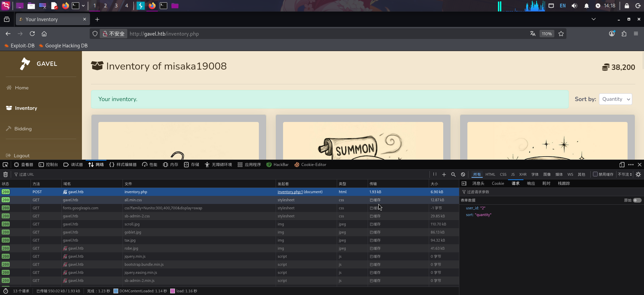This screenshot has height=295, width=644.
Task: Toggle responsive design mode
Action: [622, 165]
